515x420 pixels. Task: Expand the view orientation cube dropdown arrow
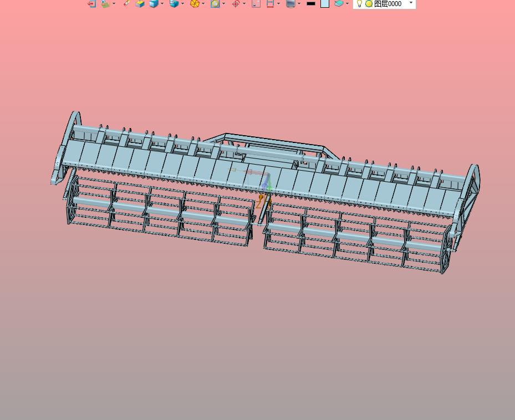(182, 4)
